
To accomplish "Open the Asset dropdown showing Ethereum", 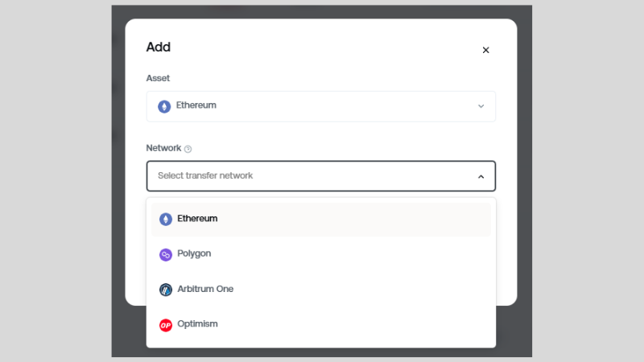I will click(x=320, y=106).
